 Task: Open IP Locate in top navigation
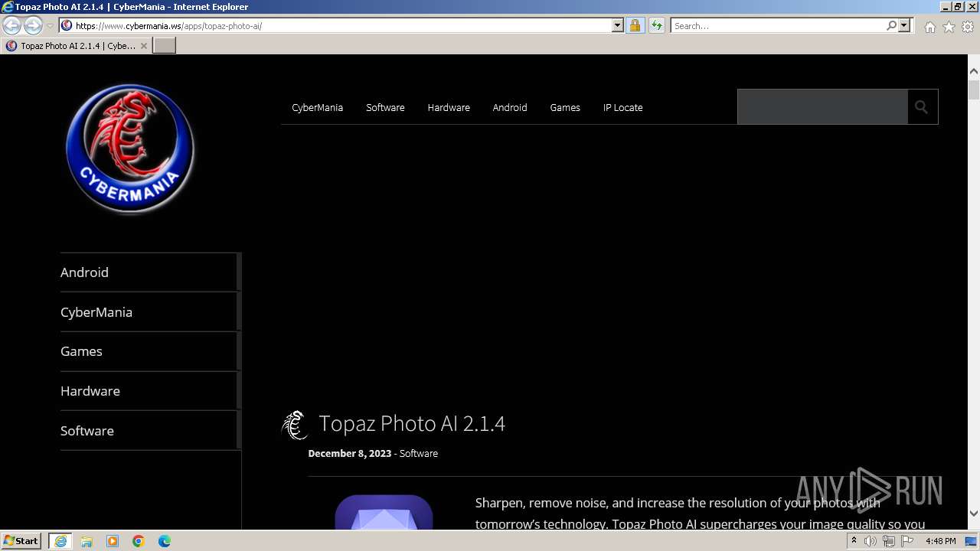point(622,107)
